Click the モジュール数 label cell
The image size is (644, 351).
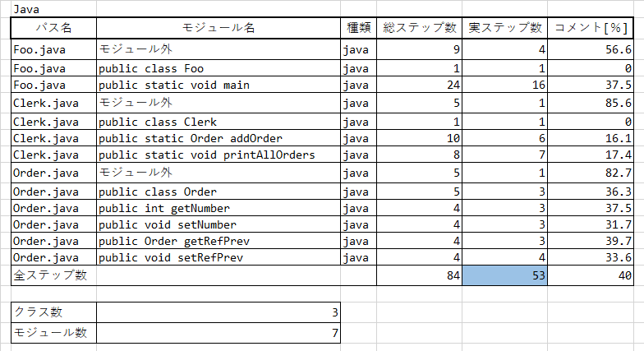tap(54, 333)
